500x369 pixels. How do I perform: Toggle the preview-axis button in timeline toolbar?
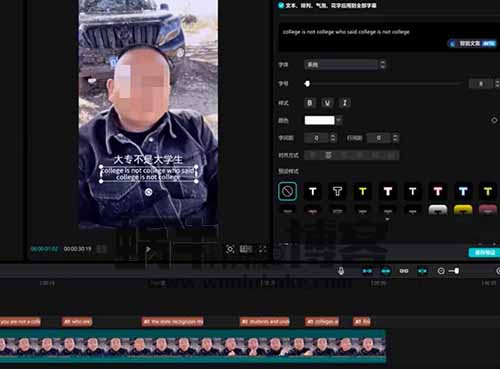point(422,271)
